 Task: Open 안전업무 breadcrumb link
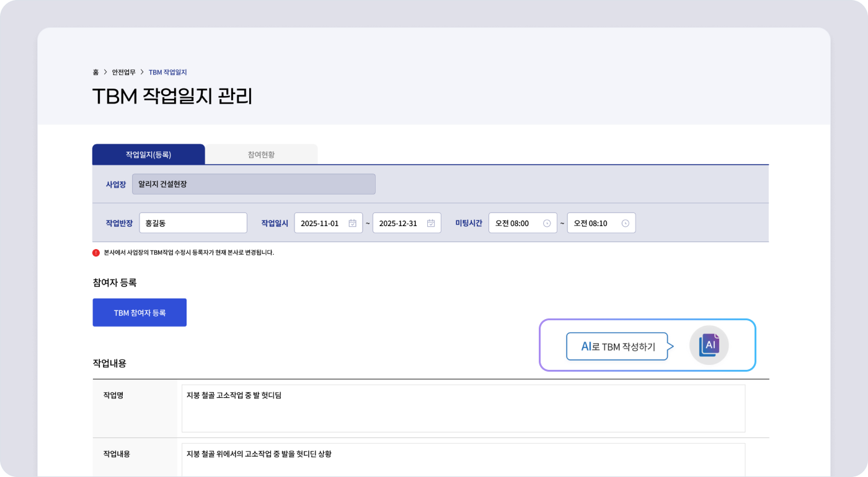(123, 72)
